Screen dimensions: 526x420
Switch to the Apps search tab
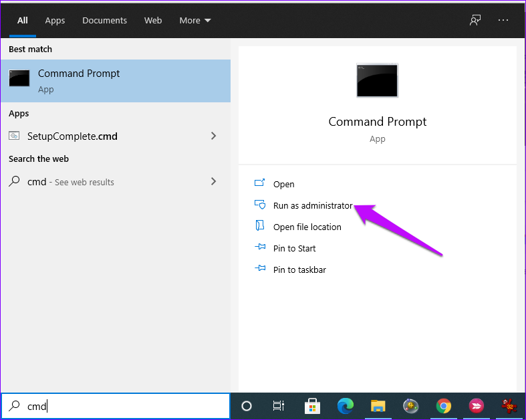[x=55, y=21]
